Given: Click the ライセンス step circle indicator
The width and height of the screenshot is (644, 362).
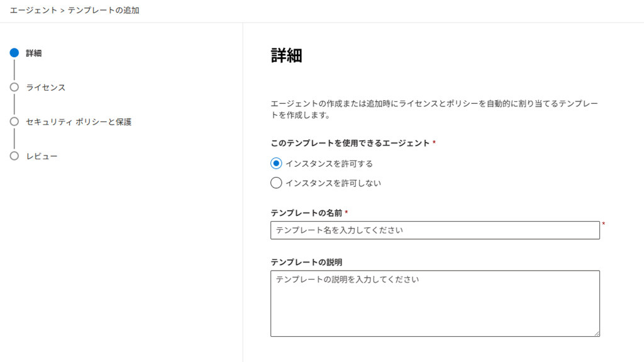Looking at the screenshot, I should point(14,88).
